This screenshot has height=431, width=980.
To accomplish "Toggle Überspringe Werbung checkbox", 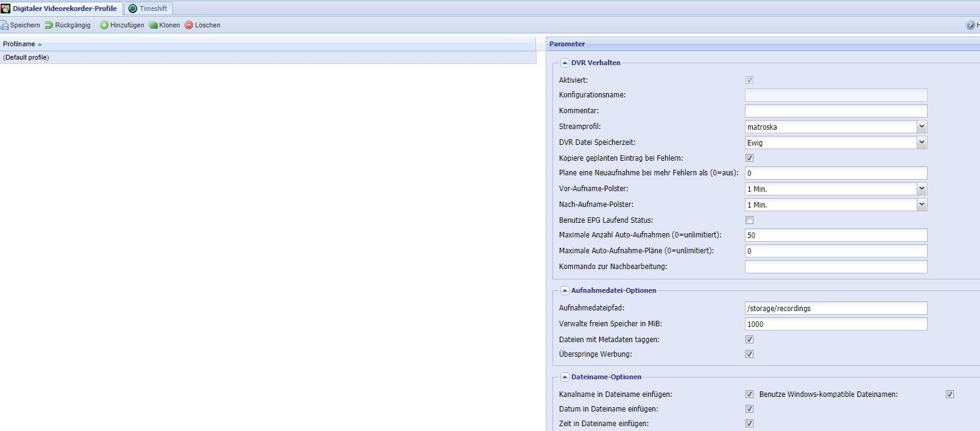I will [749, 354].
